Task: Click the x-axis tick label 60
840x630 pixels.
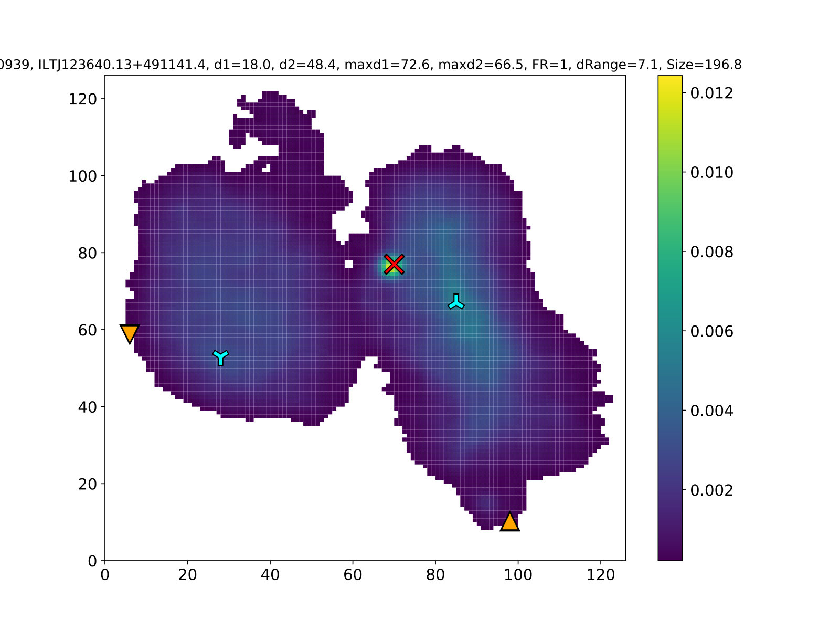Action: [x=353, y=575]
